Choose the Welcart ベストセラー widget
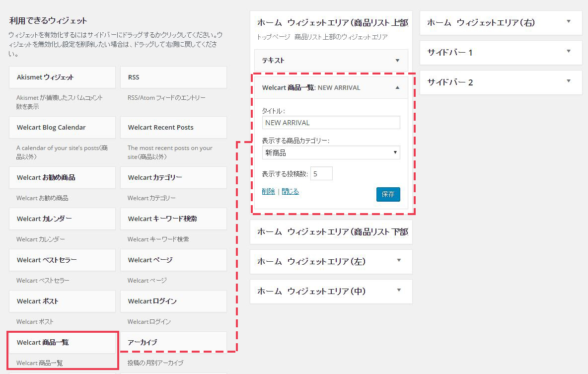 pyautogui.click(x=62, y=260)
